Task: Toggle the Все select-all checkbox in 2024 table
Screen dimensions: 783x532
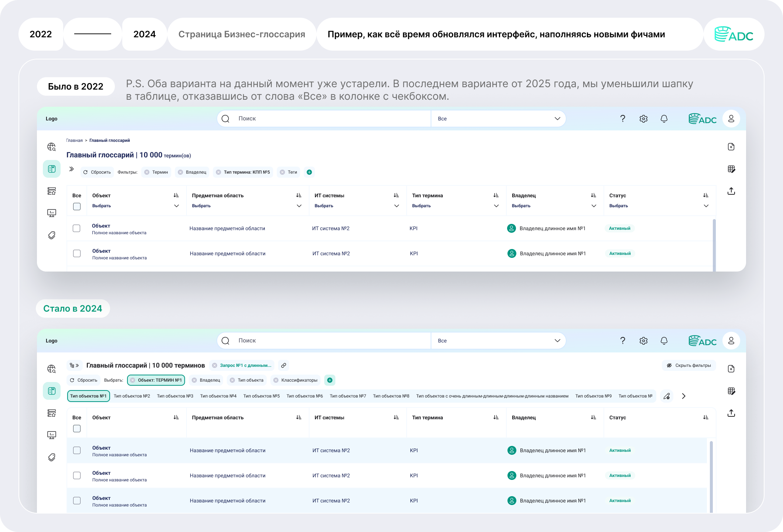Action: (x=77, y=429)
